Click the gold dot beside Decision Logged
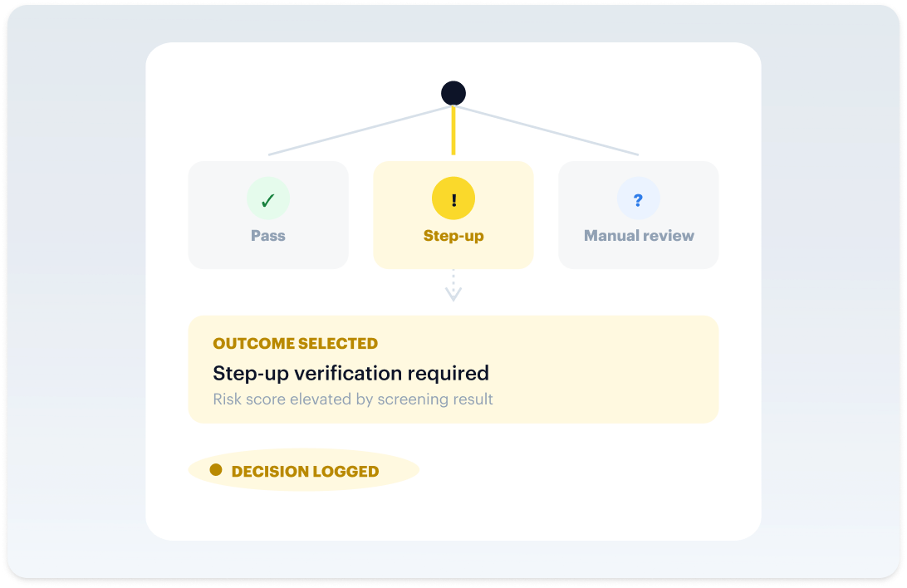 (x=216, y=469)
